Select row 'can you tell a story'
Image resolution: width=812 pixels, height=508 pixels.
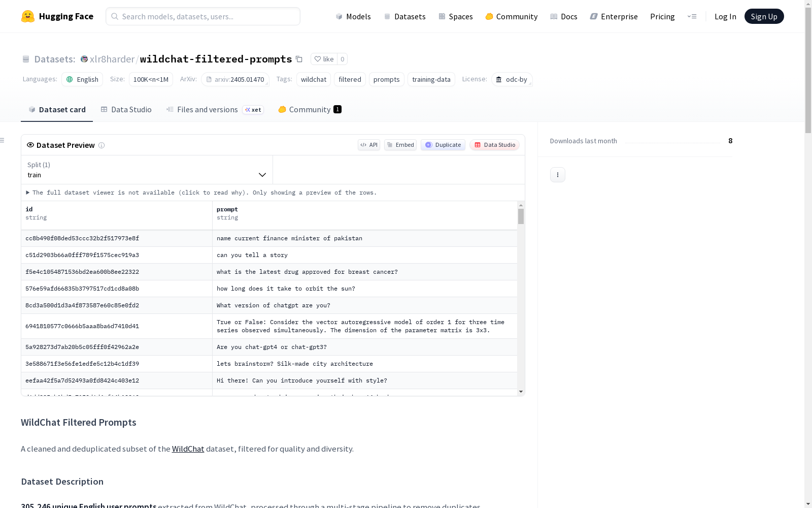(x=269, y=255)
